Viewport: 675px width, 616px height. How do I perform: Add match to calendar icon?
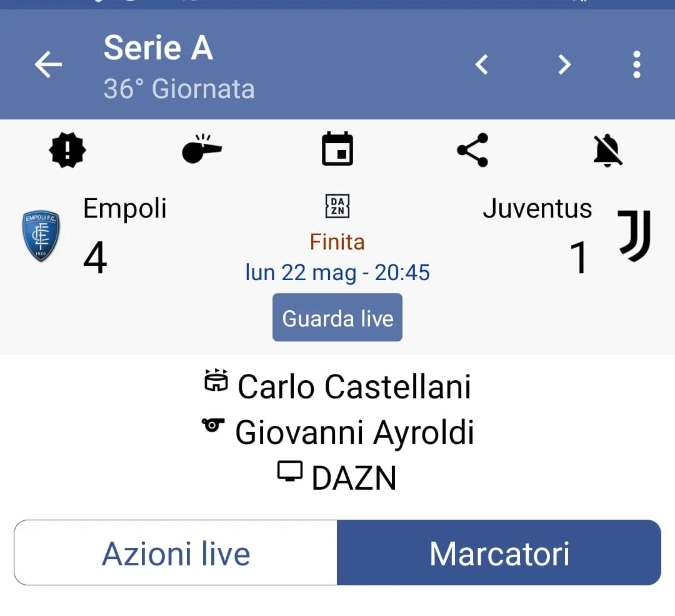(337, 150)
